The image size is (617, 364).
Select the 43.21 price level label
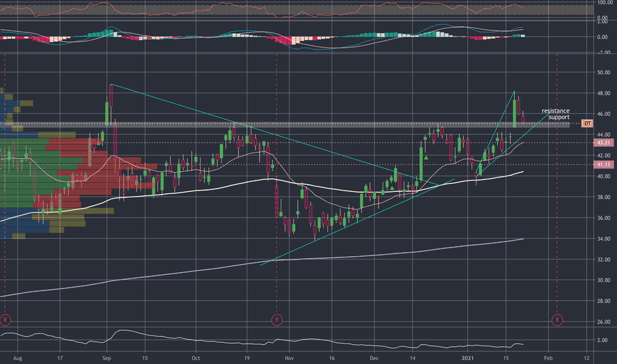point(603,142)
